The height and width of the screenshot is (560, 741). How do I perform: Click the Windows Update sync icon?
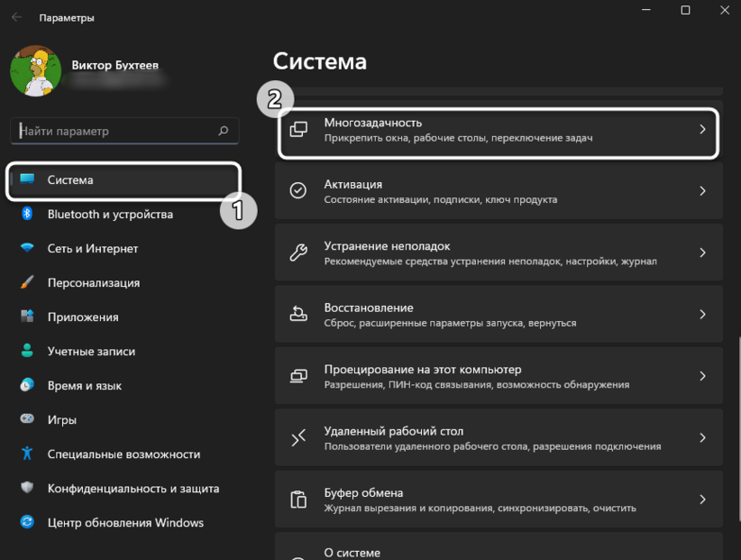pos(28,523)
